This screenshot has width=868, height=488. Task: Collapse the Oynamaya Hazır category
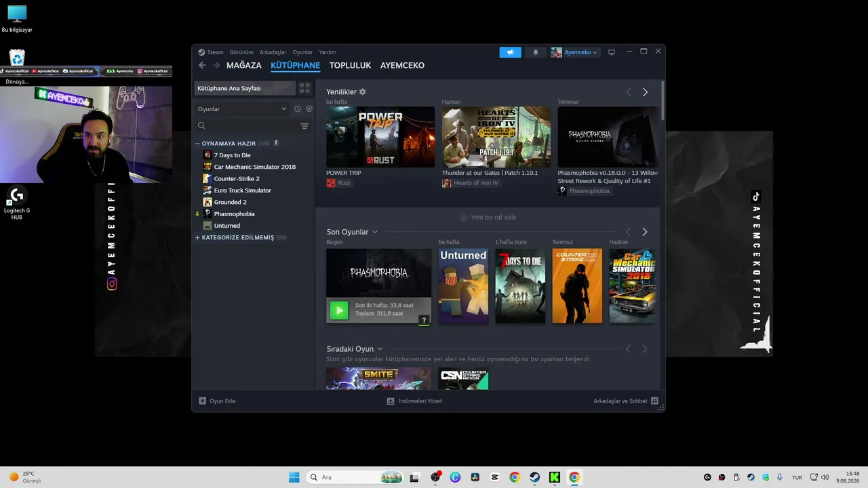point(197,144)
